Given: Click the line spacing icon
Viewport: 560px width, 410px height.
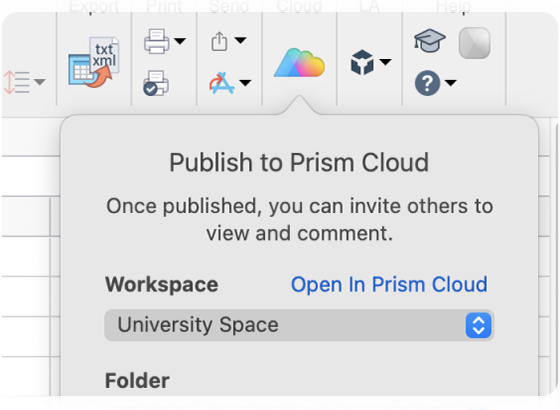Looking at the screenshot, I should [x=16, y=82].
